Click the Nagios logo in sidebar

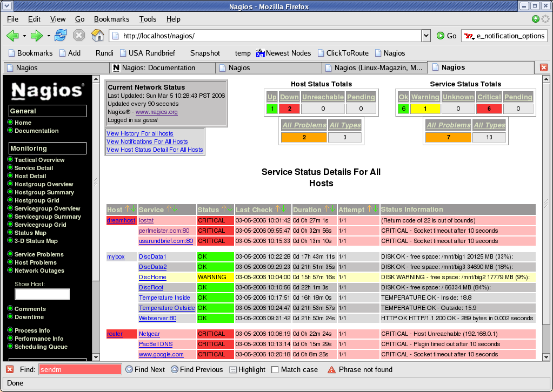click(48, 91)
